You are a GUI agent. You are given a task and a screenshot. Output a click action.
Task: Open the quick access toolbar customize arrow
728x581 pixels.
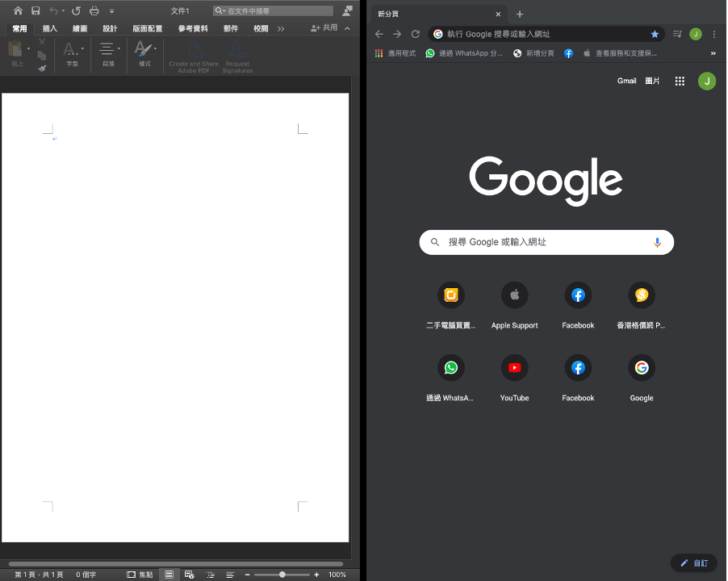[111, 11]
